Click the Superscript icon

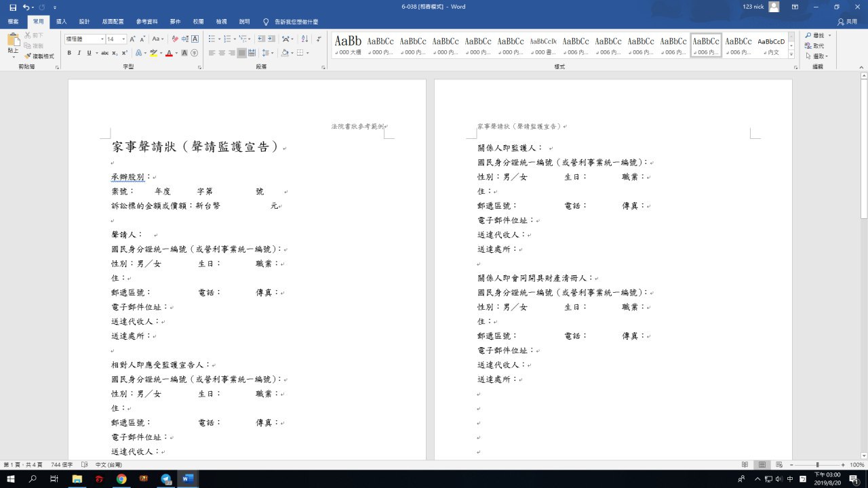125,53
